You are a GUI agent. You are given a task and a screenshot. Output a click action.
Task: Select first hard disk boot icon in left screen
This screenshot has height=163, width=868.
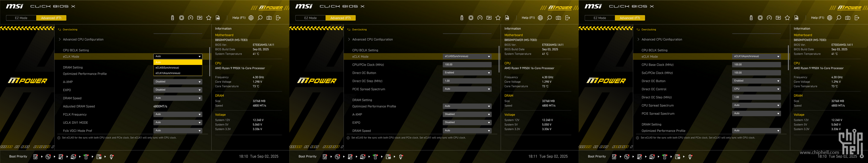tap(35, 157)
